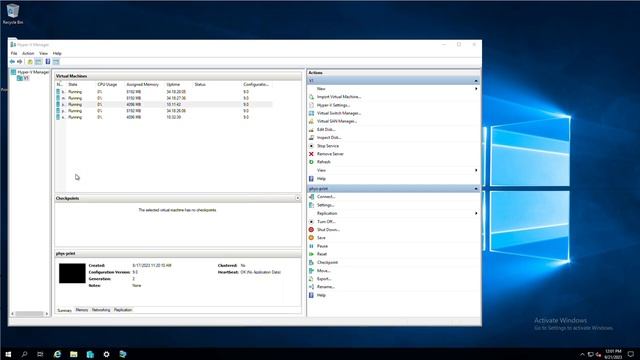This screenshot has height=360, width=640.
Task: Click the tree pane scroll right arrow
Action: click(47, 314)
